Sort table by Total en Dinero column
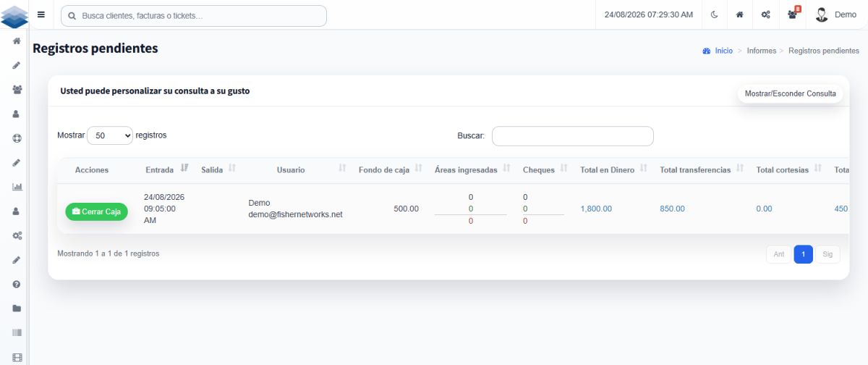 coord(613,169)
